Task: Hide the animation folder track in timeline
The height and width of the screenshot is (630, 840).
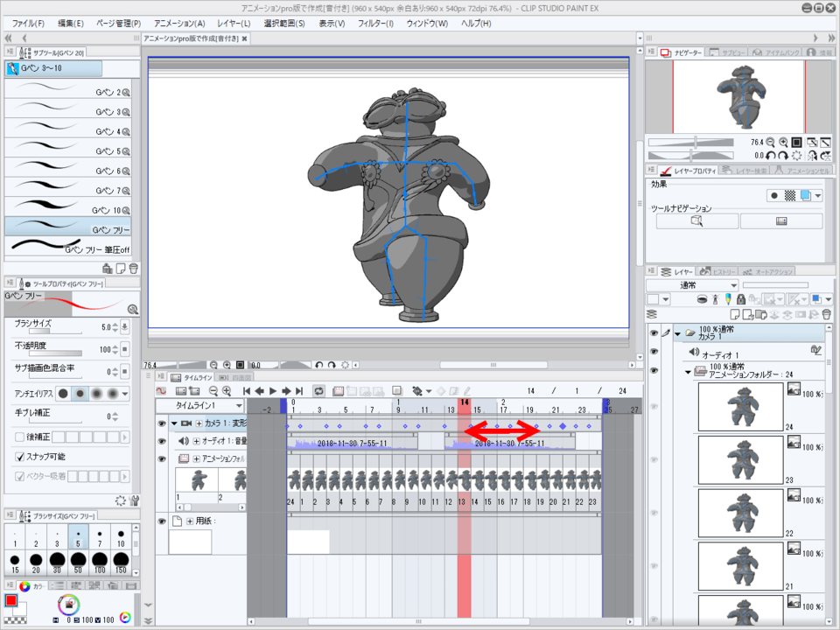Action: 162,458
